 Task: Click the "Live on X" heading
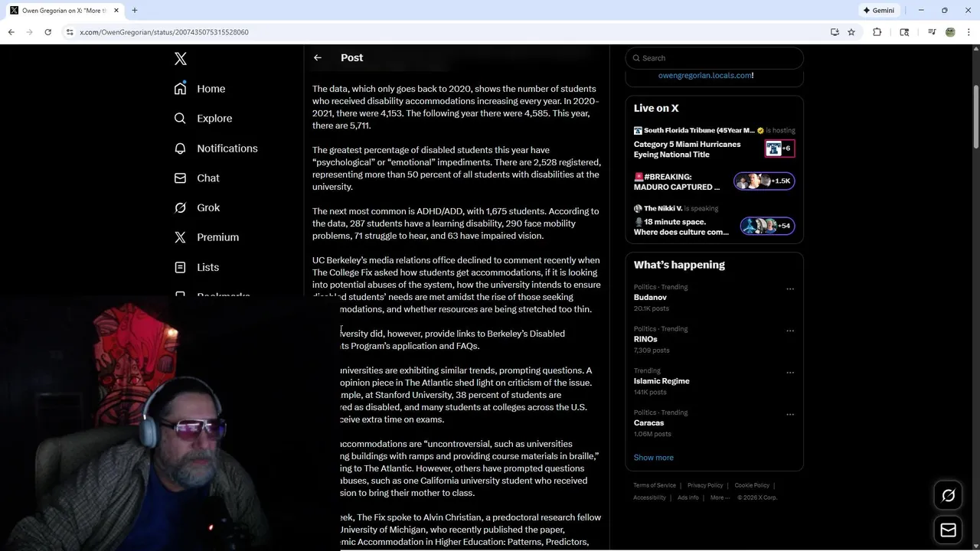tap(656, 108)
